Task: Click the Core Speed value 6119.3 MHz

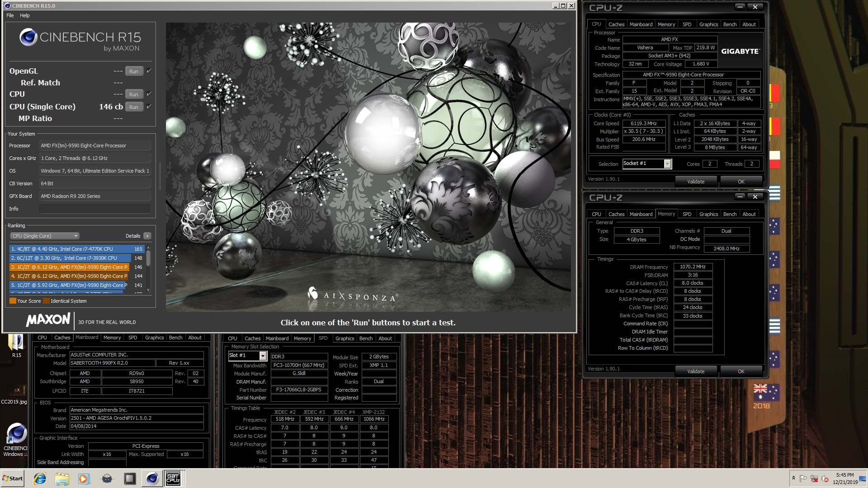Action: [x=644, y=123]
